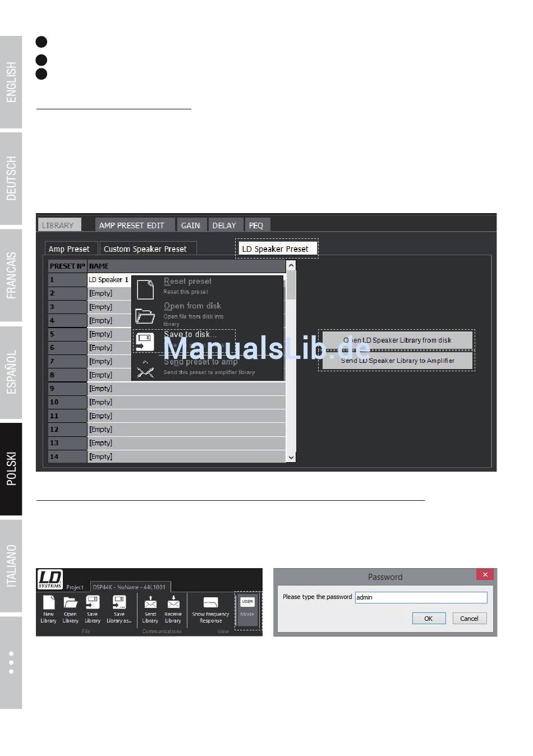The image size is (533, 756).
Task: Click the preset list scroll up arrow
Action: 291,266
